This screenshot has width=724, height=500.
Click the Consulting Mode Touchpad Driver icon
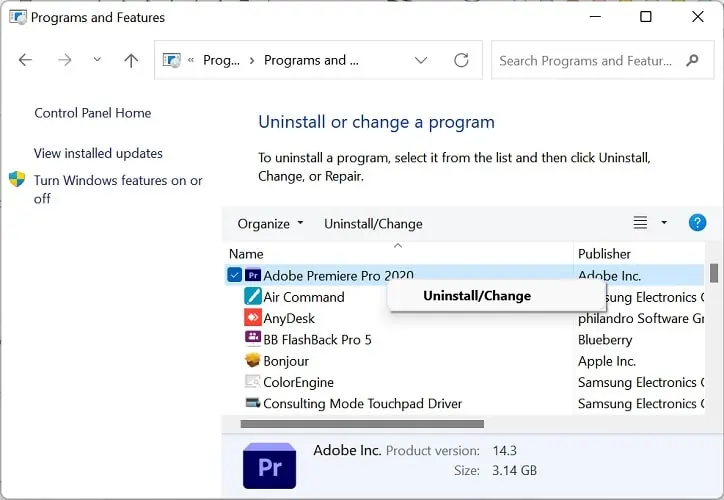(x=253, y=403)
